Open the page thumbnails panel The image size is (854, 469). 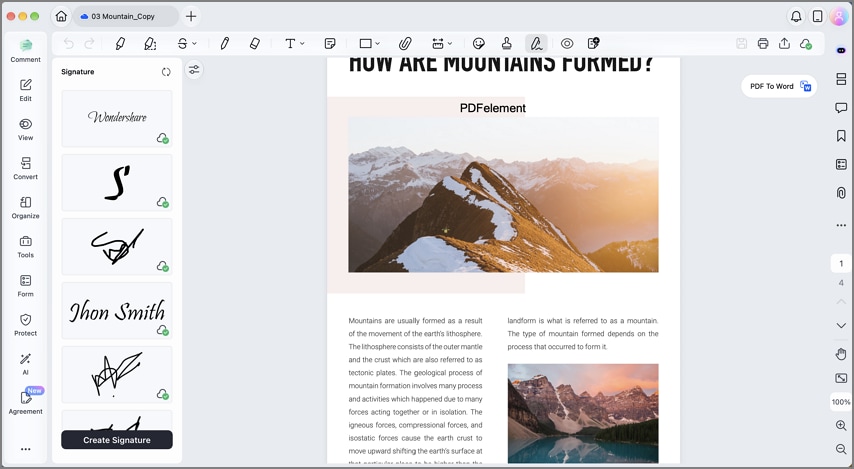[x=841, y=80]
